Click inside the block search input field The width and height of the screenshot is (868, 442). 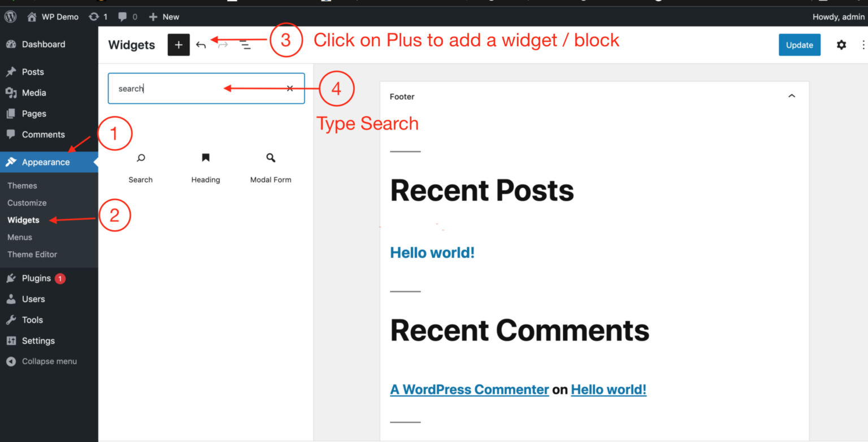(x=181, y=88)
